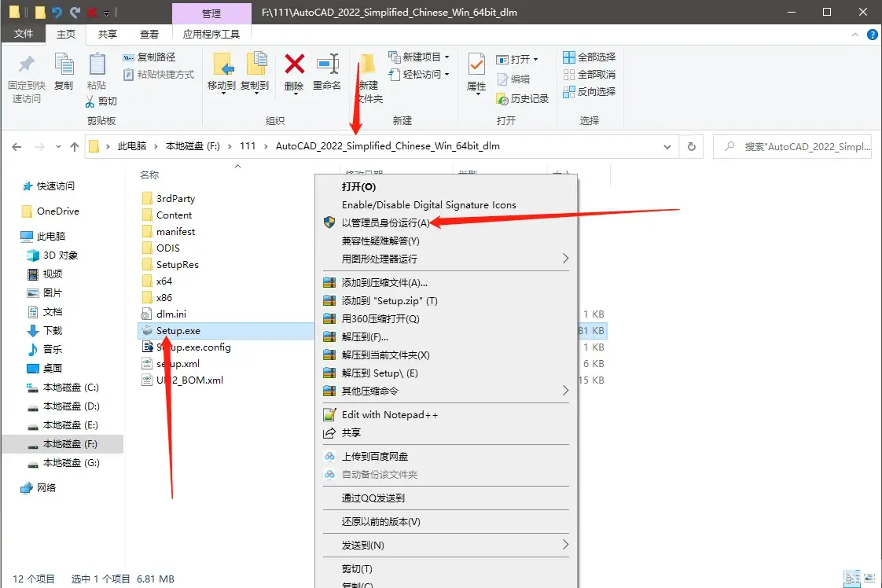882x588 pixels.
Task: Go back using the left arrow navigation button
Action: pos(17,147)
